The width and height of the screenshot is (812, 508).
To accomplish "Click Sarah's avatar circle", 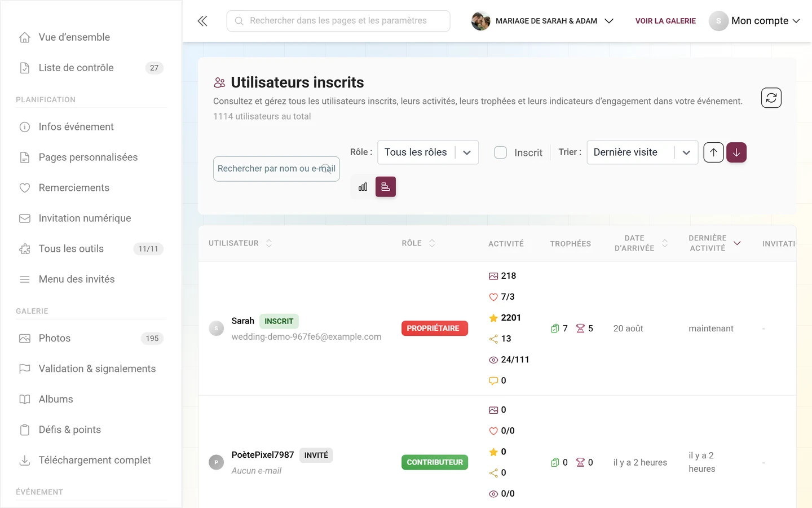I will click(217, 329).
